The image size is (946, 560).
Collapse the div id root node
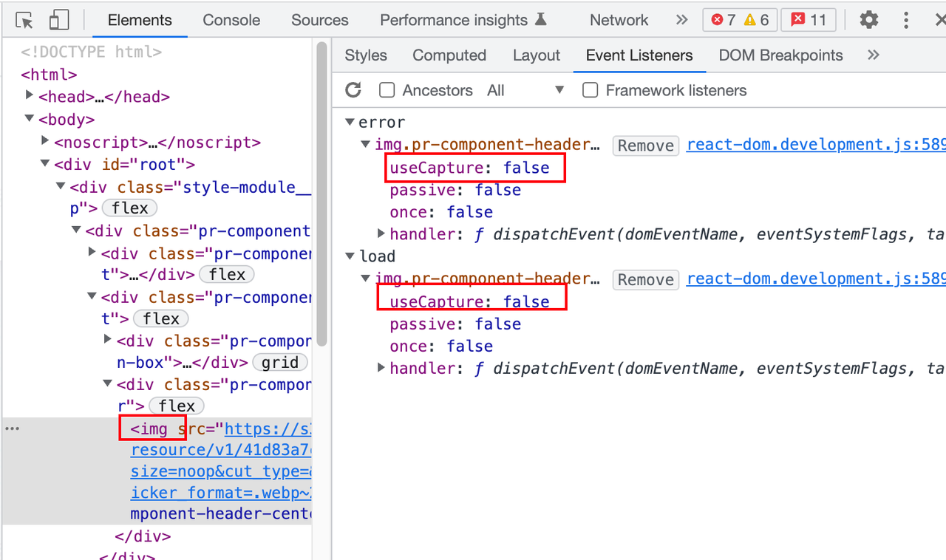click(x=45, y=163)
